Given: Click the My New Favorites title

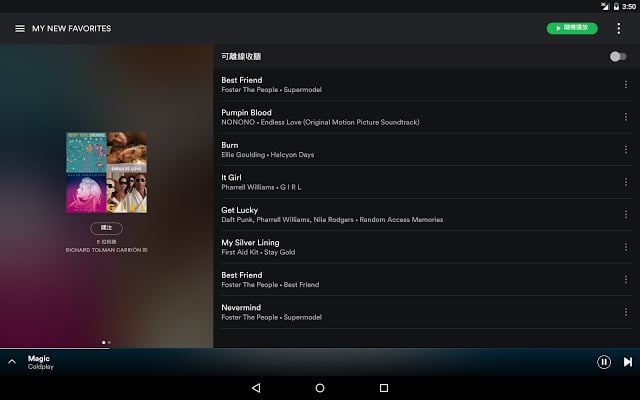Looking at the screenshot, I should pos(71,29).
